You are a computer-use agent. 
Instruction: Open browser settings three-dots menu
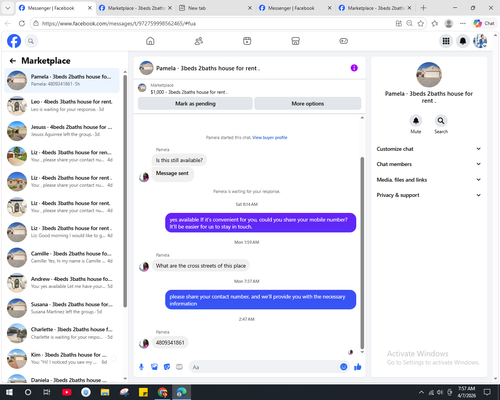463,23
